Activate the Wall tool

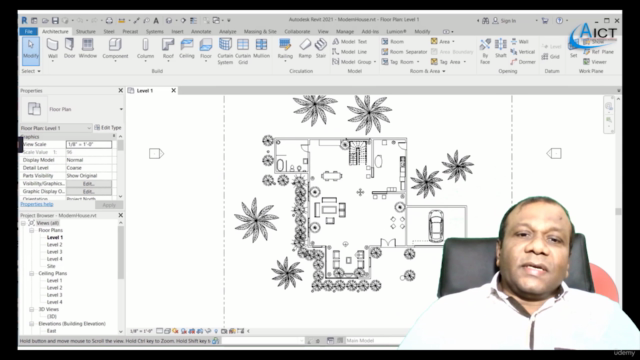coord(53,49)
